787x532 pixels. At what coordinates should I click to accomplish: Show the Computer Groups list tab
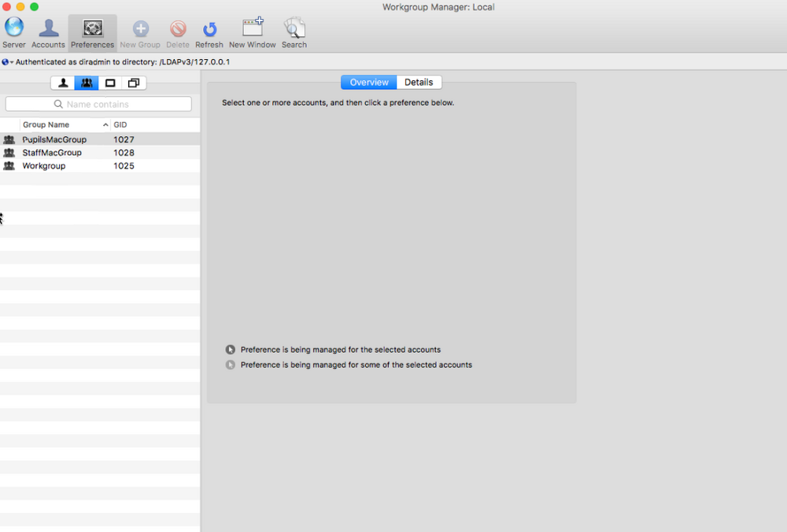pyautogui.click(x=134, y=83)
